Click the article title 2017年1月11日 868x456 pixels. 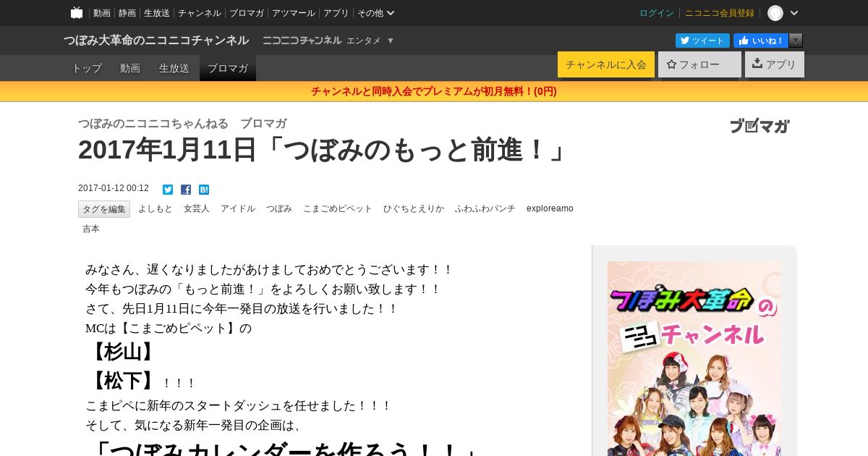pos(323,150)
